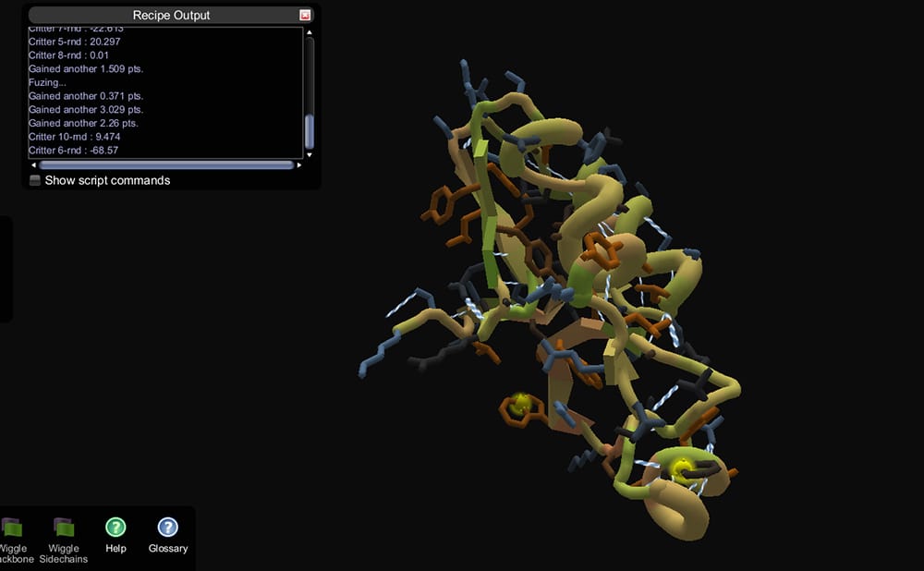Click the 'Fuzing...' line in the output

pyautogui.click(x=47, y=82)
